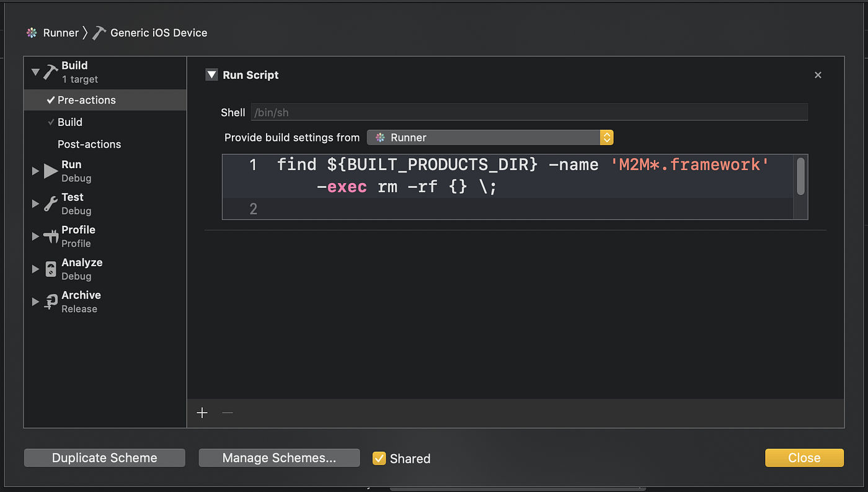Open the Provide build settings from dropdown
The image size is (868, 492).
(490, 138)
